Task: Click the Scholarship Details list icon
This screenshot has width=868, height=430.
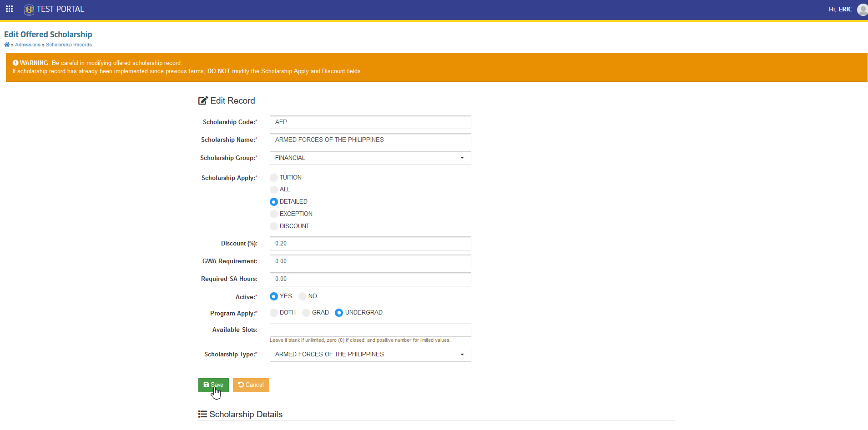Action: pyautogui.click(x=202, y=414)
